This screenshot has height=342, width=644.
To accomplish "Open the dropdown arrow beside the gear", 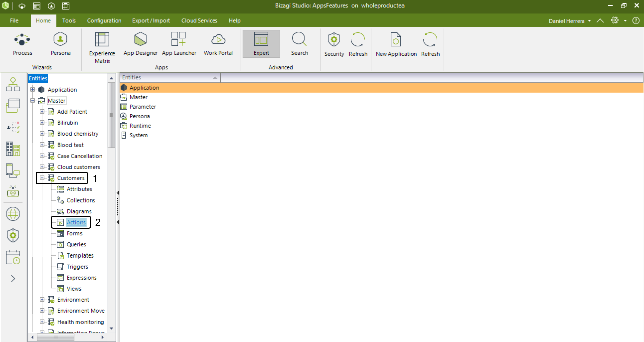I will 625,21.
